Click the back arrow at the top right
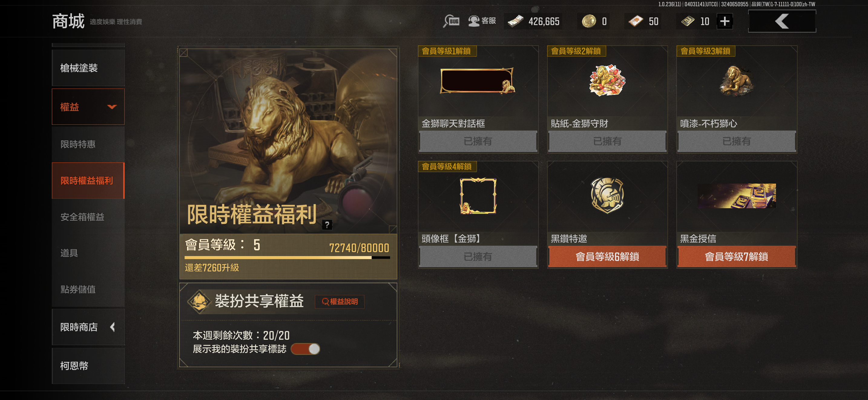 click(x=782, y=21)
